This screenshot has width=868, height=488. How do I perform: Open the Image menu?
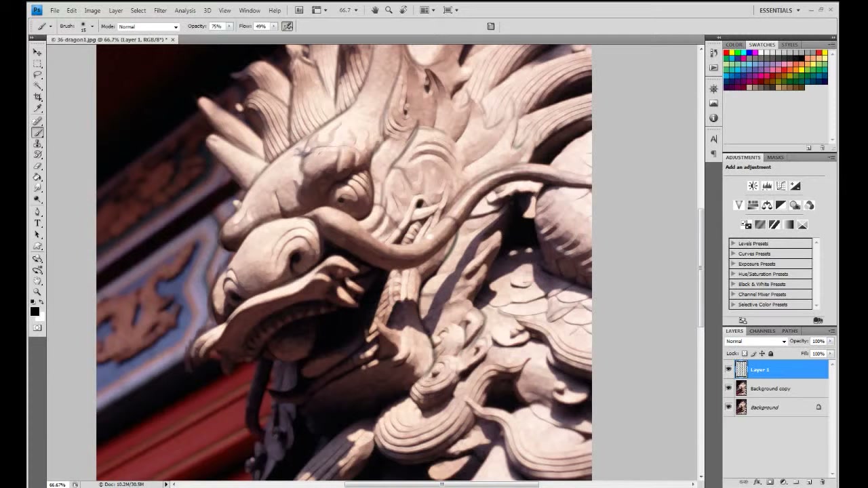[x=92, y=11]
